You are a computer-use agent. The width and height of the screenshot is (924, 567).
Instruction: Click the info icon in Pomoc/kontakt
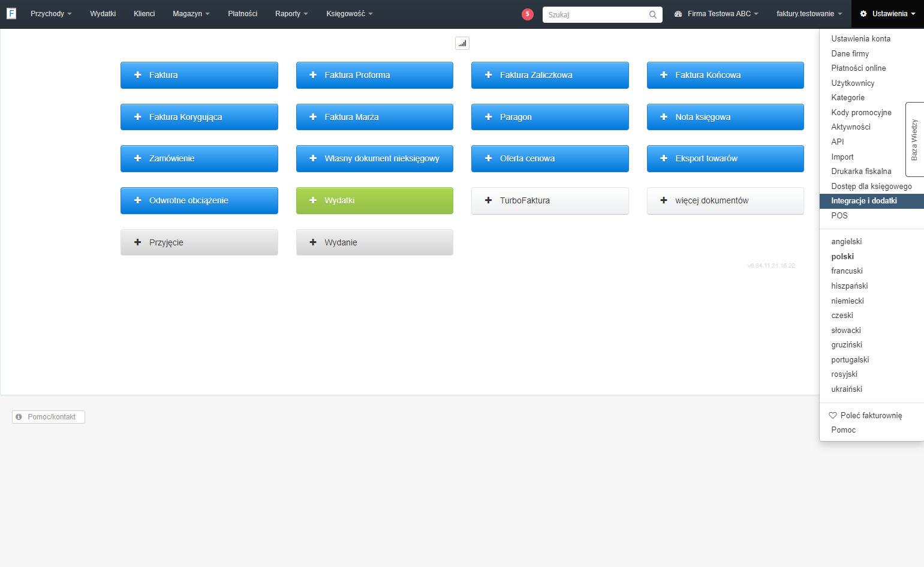coord(19,417)
